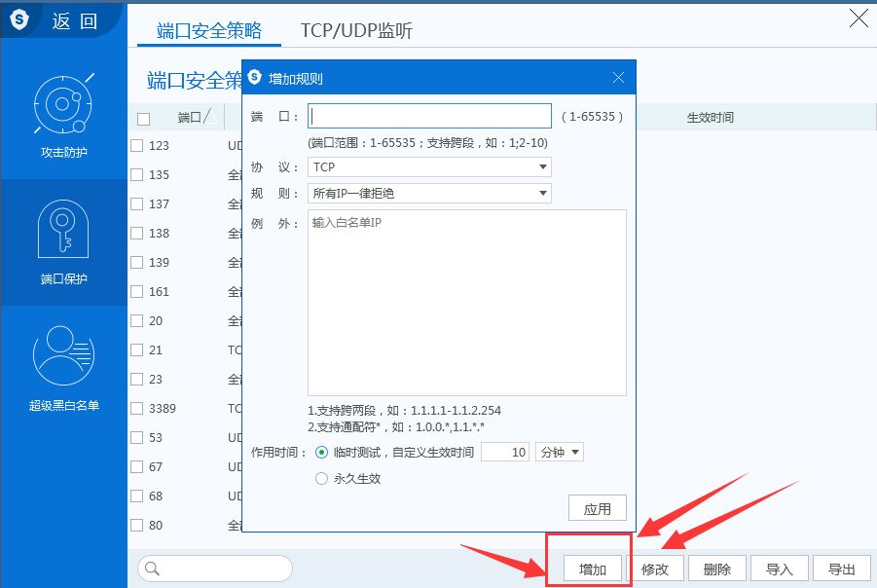Check the box for port 3389

[137, 408]
